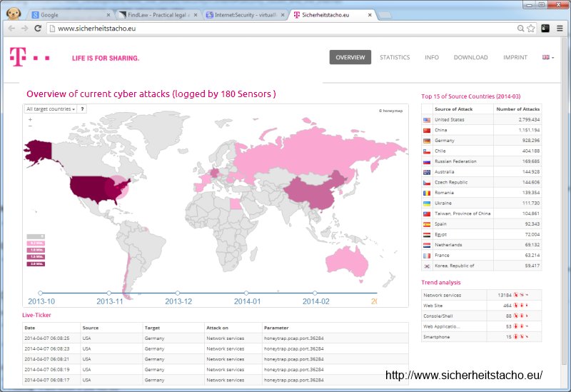Screen dimensions: 571x392
Task: Click the question mark help button
Action: point(82,109)
